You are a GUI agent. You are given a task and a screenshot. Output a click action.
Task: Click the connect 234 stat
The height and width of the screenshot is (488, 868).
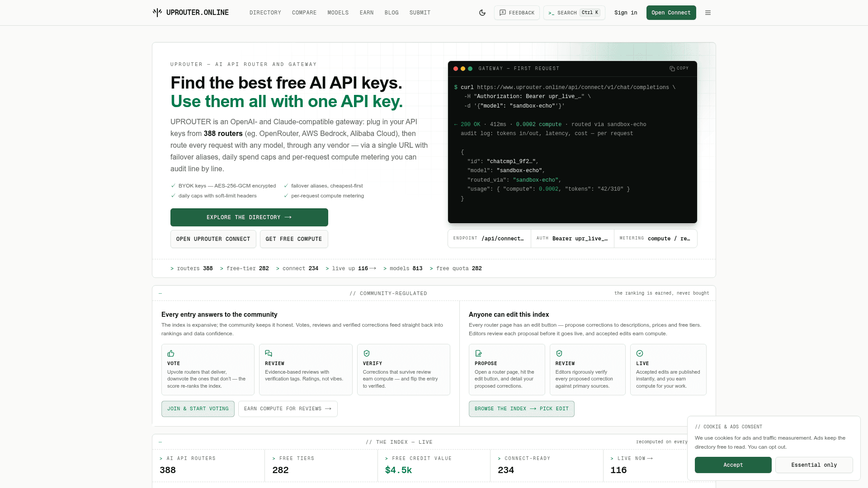click(x=297, y=268)
